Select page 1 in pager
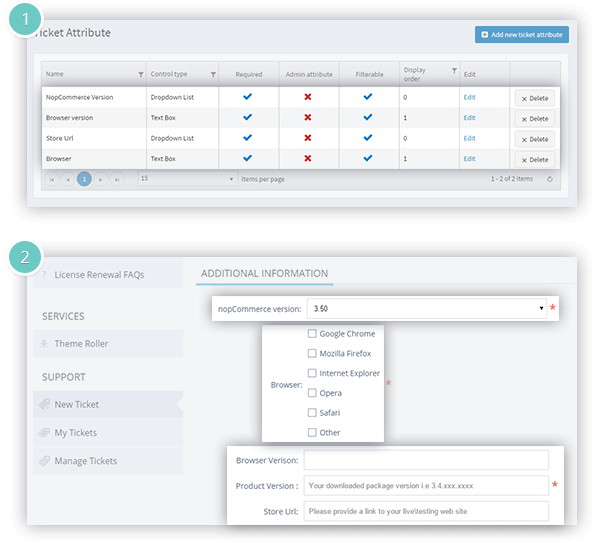 point(84,179)
